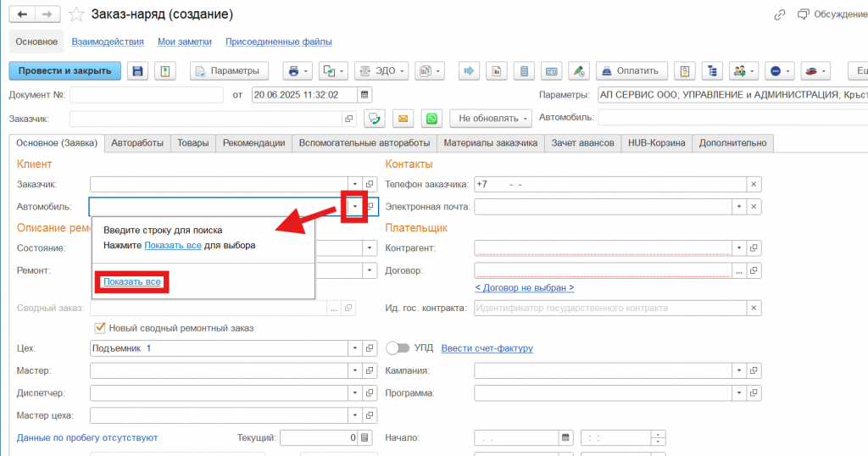Open the print icon menu
This screenshot has height=456, width=868.
coord(298,70)
